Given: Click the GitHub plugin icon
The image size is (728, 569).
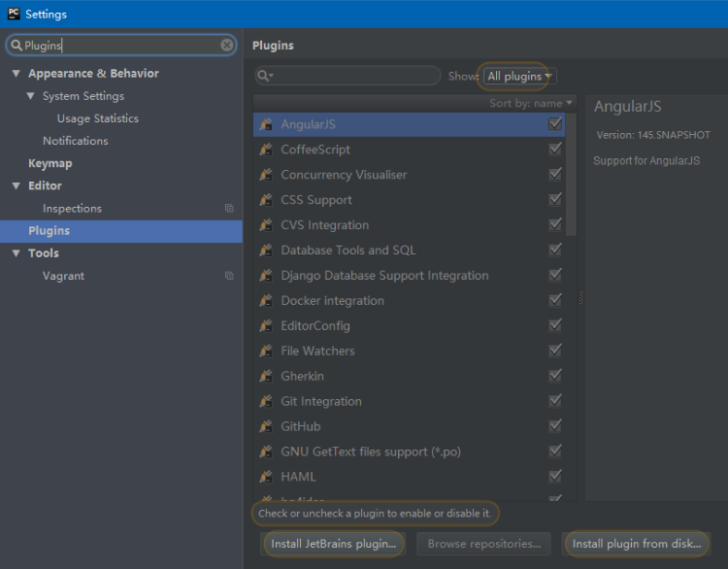Looking at the screenshot, I should [266, 426].
